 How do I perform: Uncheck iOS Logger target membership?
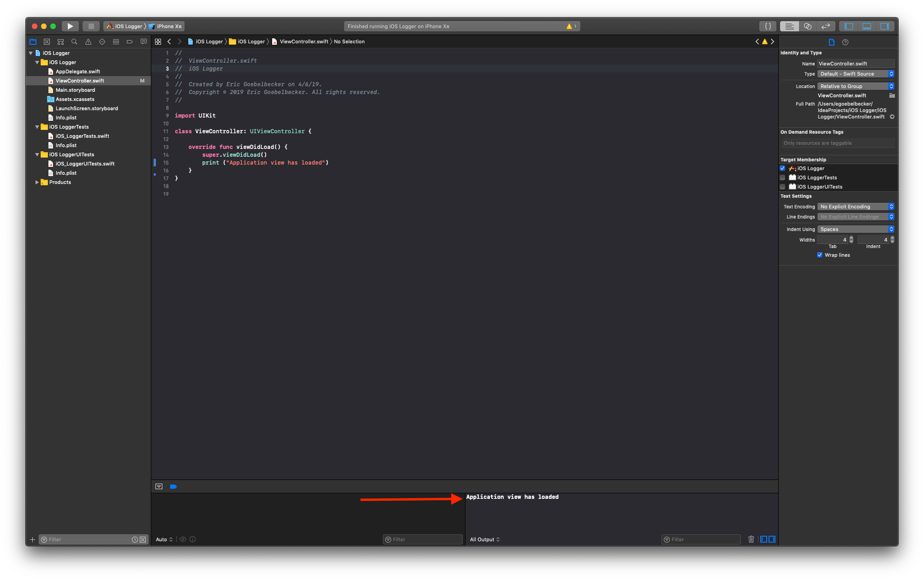pyautogui.click(x=782, y=168)
